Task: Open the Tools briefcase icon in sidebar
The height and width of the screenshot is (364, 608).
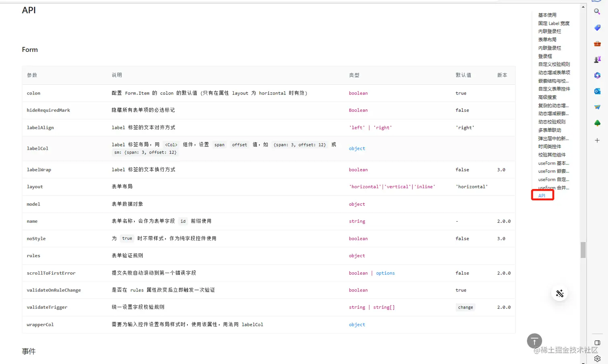Action: point(597,43)
